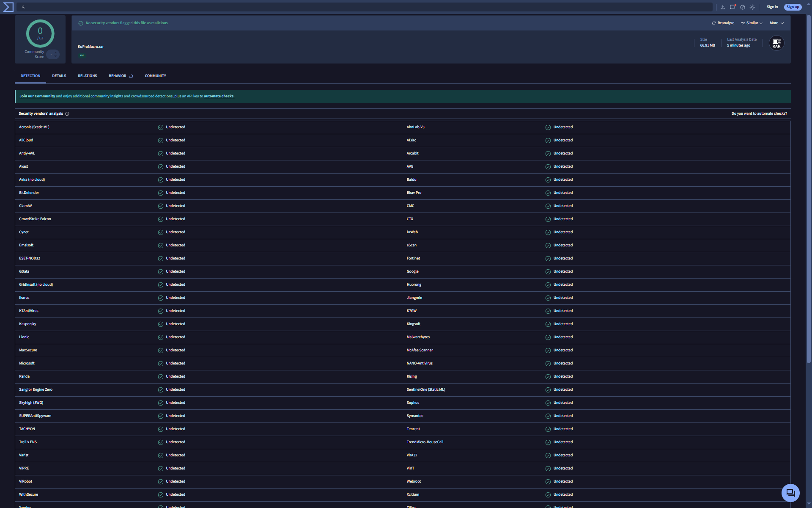
Task: Click the page vertical scrollbar
Action: (809, 189)
